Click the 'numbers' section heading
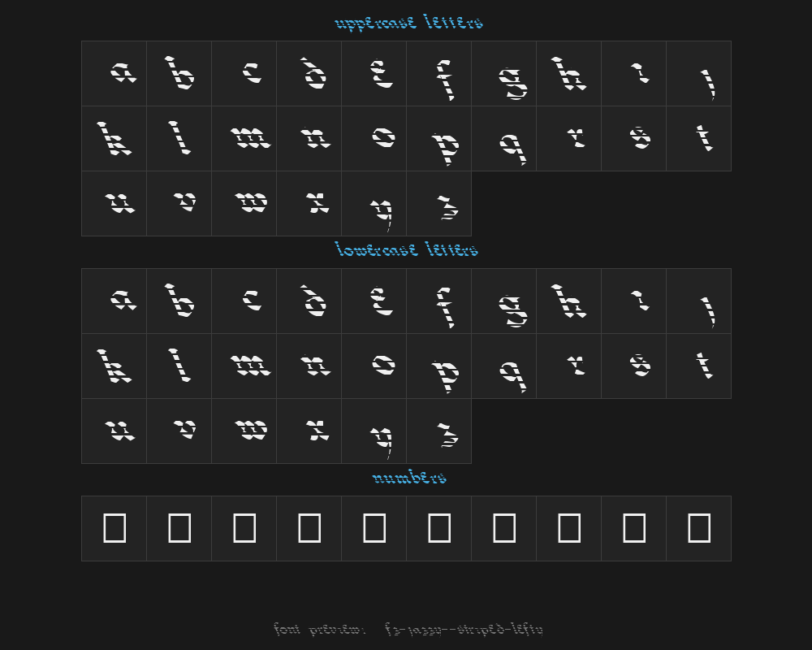Image resolution: width=812 pixels, height=650 pixels. pyautogui.click(x=409, y=478)
